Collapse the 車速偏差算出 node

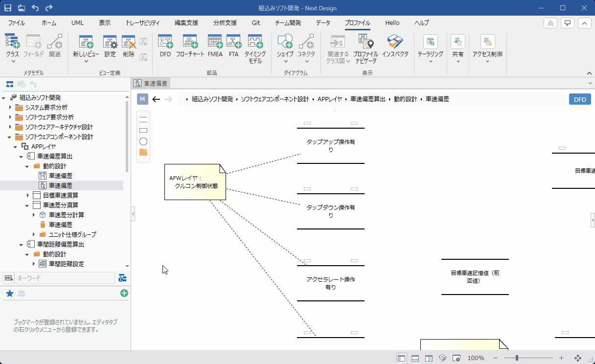[x=22, y=157]
